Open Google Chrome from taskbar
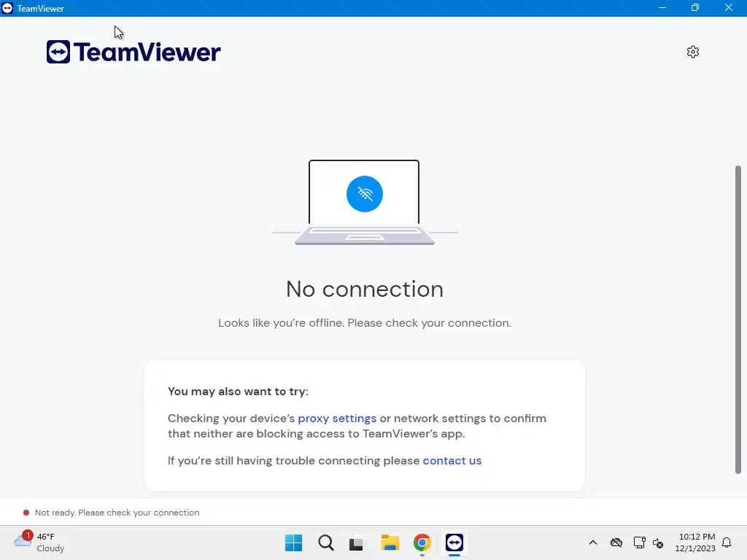The height and width of the screenshot is (560, 747). tap(422, 542)
